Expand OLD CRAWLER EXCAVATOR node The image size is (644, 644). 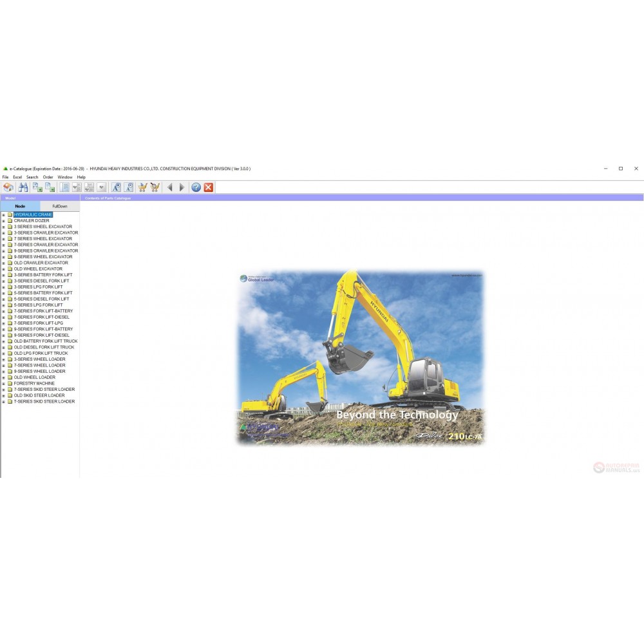pos(4,263)
